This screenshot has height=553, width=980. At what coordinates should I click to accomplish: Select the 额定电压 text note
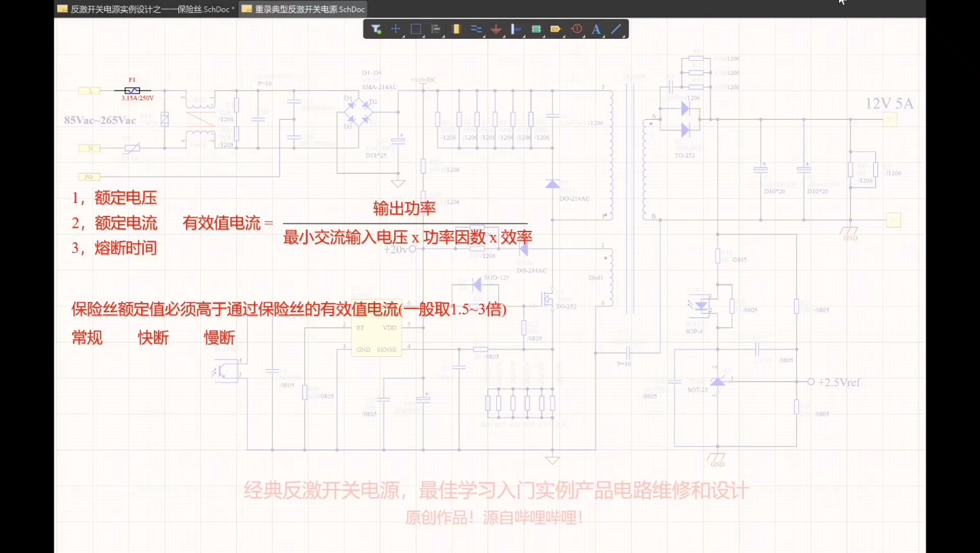[125, 198]
